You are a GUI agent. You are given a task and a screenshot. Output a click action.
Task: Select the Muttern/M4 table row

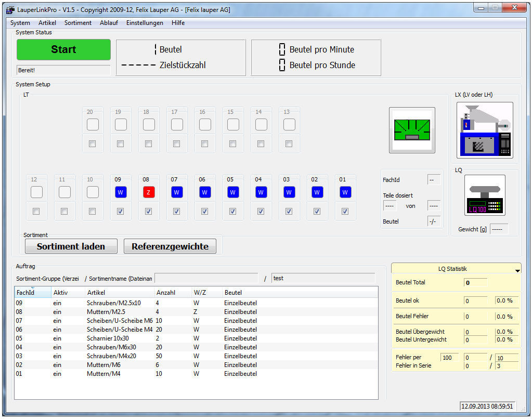coord(196,374)
